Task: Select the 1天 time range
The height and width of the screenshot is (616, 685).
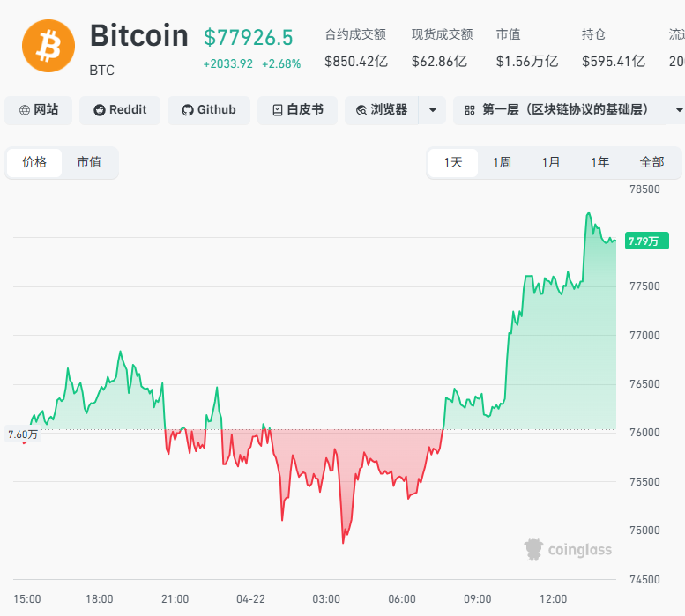Action: [453, 162]
